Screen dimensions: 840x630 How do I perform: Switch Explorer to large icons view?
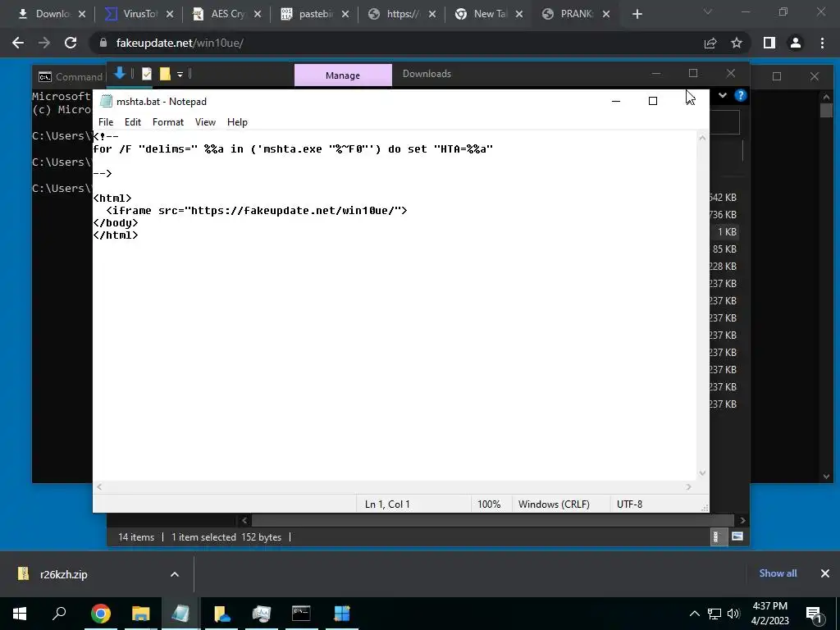click(737, 536)
